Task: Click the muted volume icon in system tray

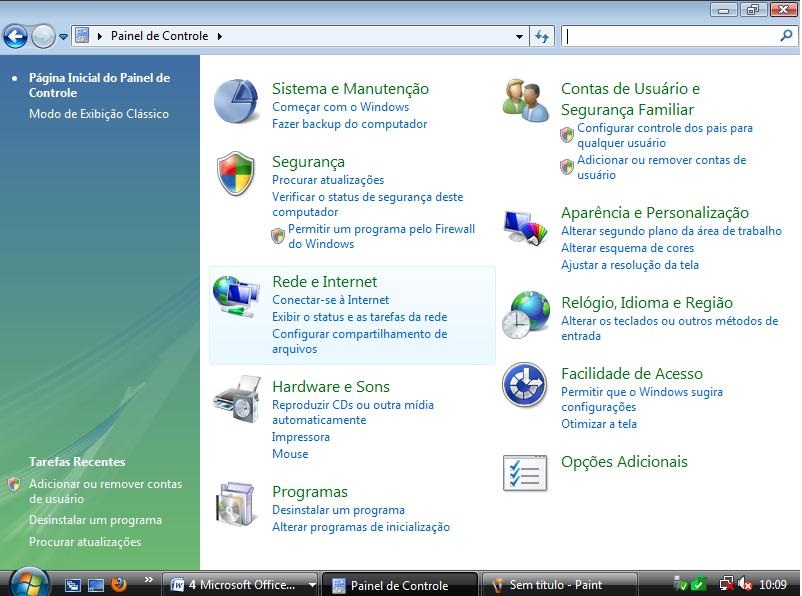Action: point(745,584)
